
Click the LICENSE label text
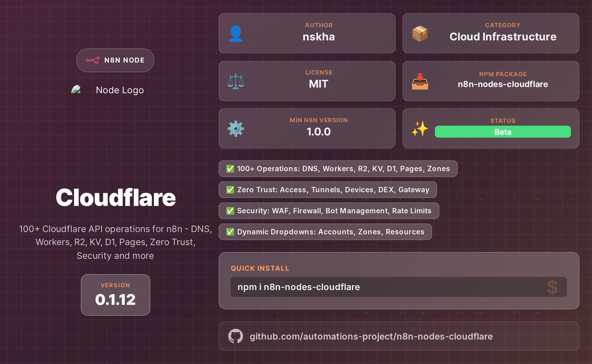tap(319, 73)
